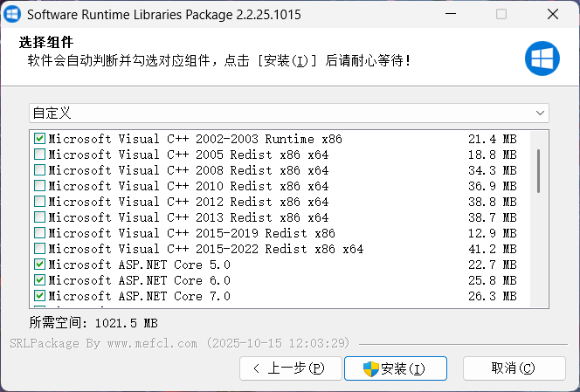This screenshot has width=580, height=392.
Task: Click SRLPackage By www.mefcl.com footer text
Action: click(x=180, y=343)
